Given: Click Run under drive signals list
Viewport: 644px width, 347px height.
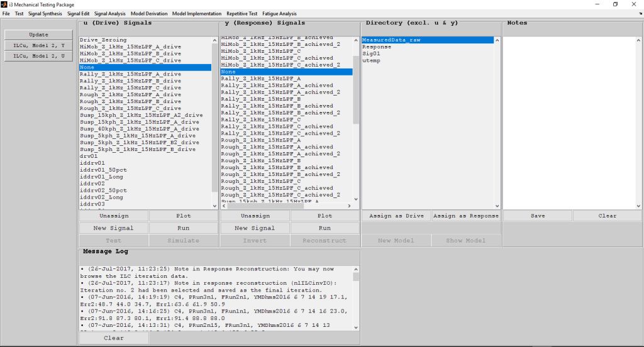Looking at the screenshot, I should click(x=184, y=228).
